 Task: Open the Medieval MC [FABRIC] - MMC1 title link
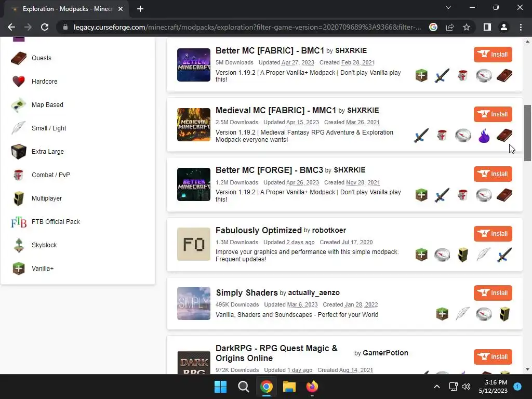click(275, 110)
